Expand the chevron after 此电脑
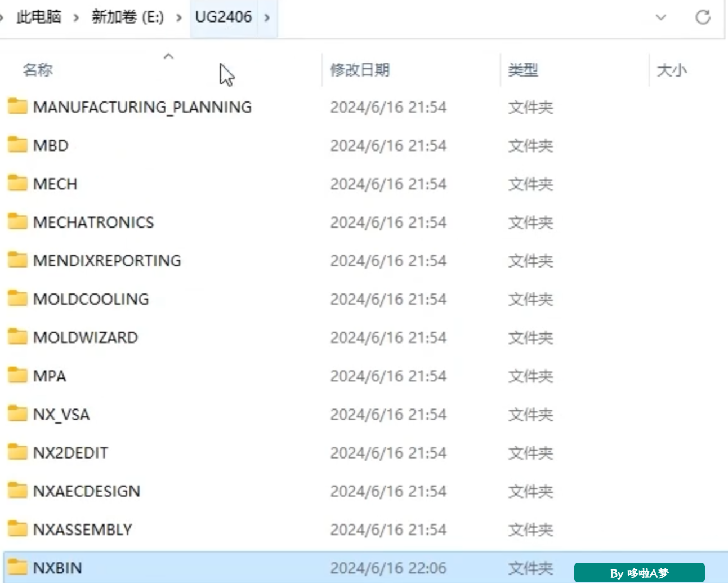This screenshot has width=728, height=583. pyautogui.click(x=76, y=17)
